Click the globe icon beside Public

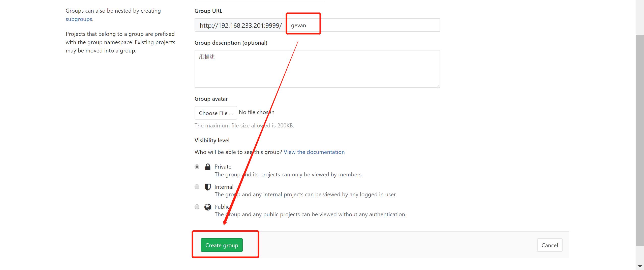pyautogui.click(x=208, y=207)
